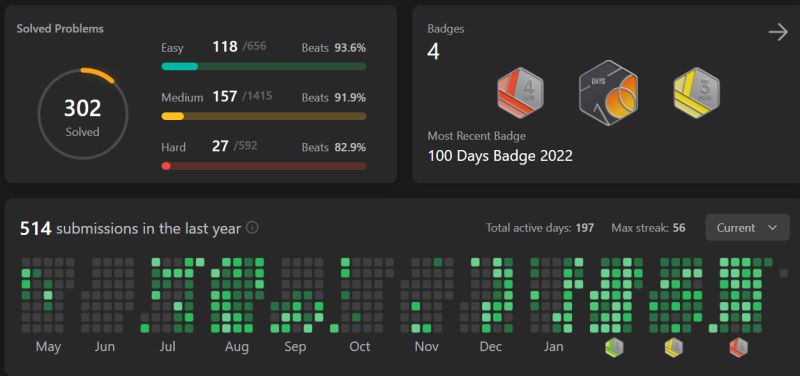Click the Hard difficulty label
Viewport: 800px width, 376px height.
pyautogui.click(x=173, y=147)
